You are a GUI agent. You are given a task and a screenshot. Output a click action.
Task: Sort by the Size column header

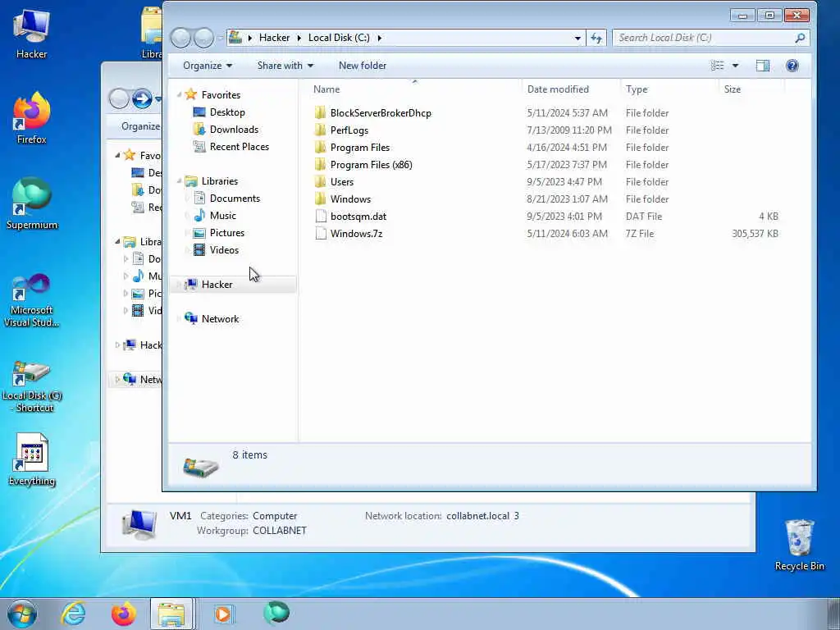pyautogui.click(x=733, y=89)
